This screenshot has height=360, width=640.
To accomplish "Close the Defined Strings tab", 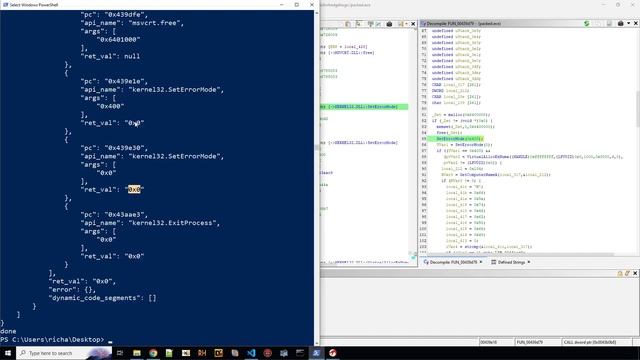I will pos(529,262).
